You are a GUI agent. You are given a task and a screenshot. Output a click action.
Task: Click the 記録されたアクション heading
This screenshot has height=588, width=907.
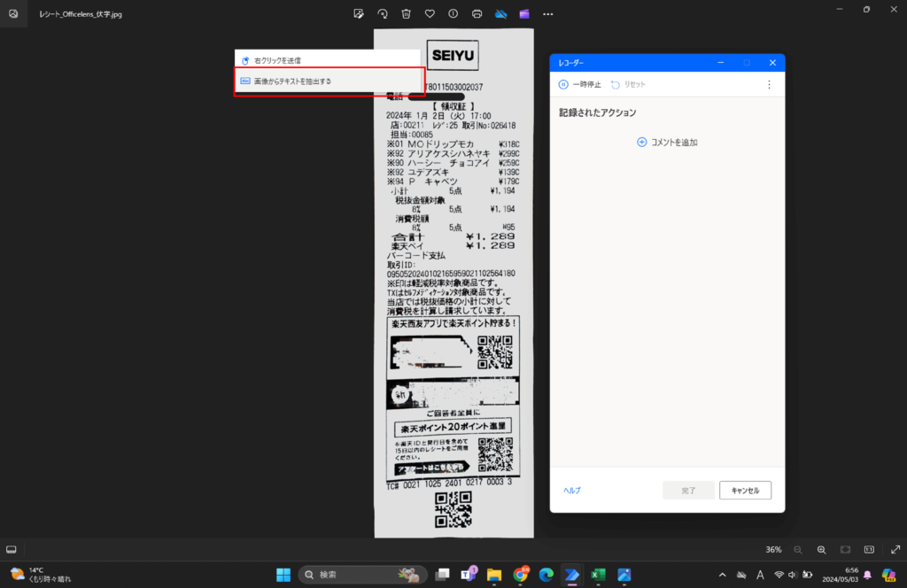point(598,112)
